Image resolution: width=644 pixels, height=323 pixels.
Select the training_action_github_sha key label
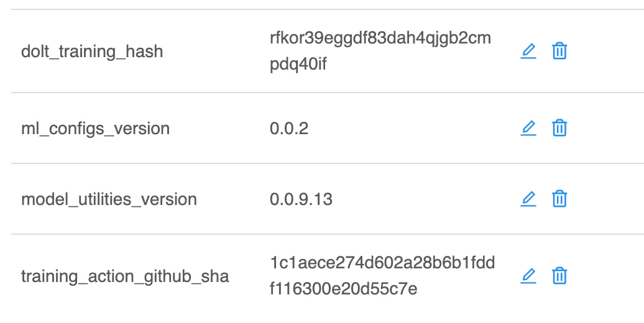(x=125, y=276)
